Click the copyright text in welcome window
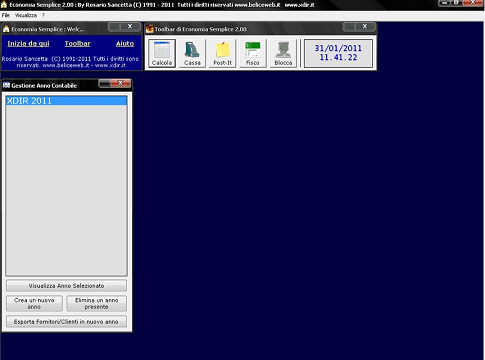 (70, 62)
